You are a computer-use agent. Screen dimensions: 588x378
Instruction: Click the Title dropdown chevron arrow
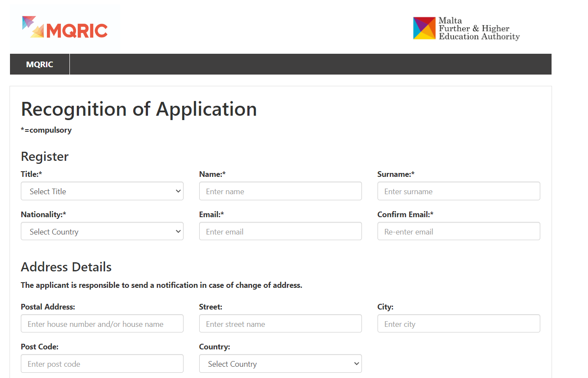click(x=178, y=191)
